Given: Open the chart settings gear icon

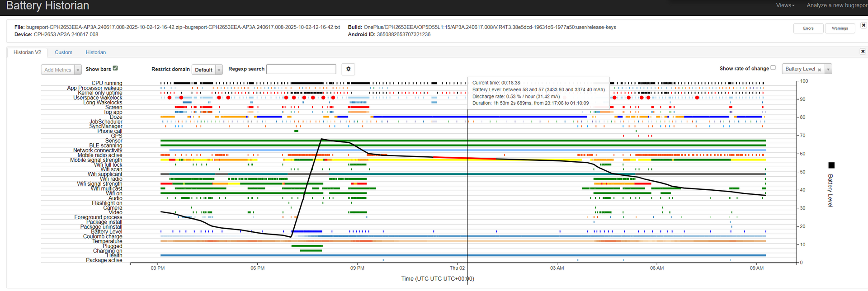Looking at the screenshot, I should (348, 69).
